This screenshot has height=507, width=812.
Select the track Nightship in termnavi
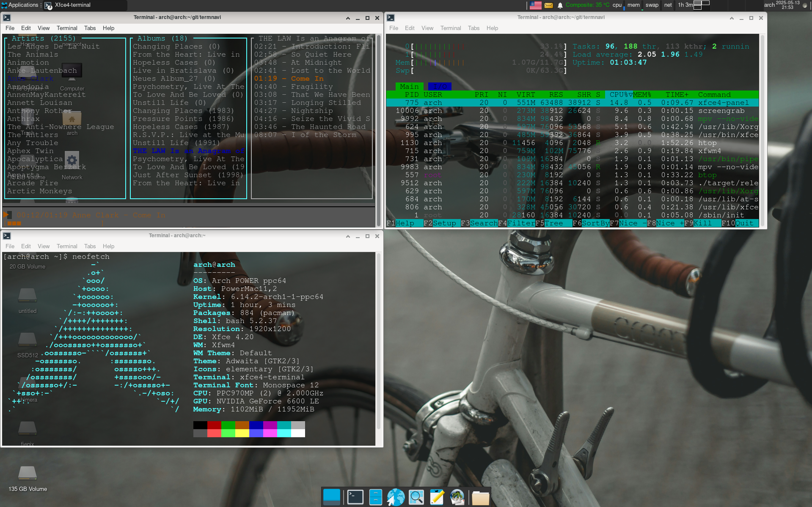tap(294, 111)
